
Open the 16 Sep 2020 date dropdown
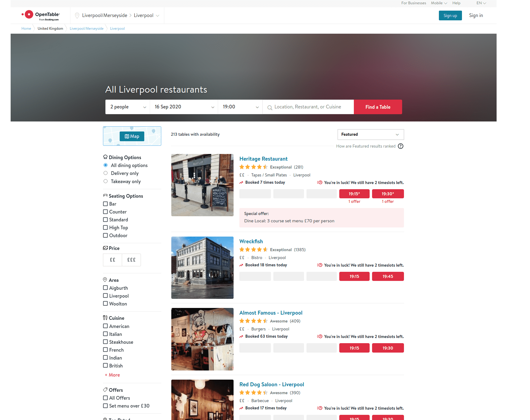(184, 107)
